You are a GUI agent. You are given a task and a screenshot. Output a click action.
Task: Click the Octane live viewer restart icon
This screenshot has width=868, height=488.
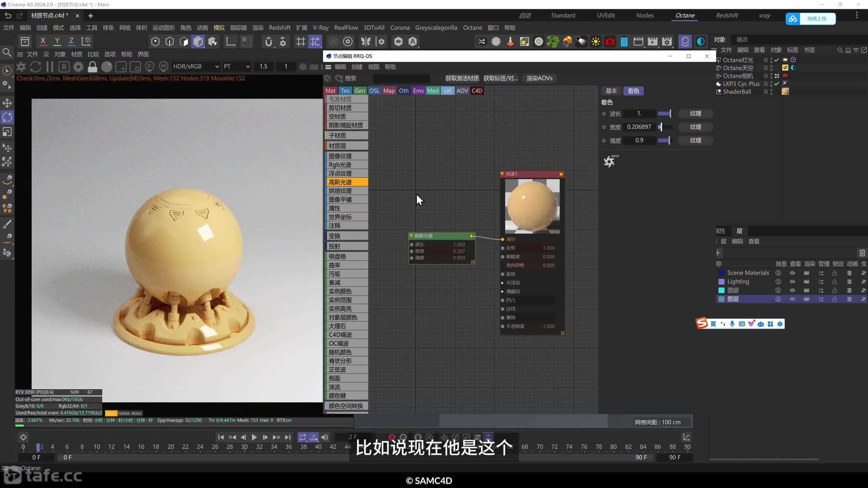click(36, 67)
